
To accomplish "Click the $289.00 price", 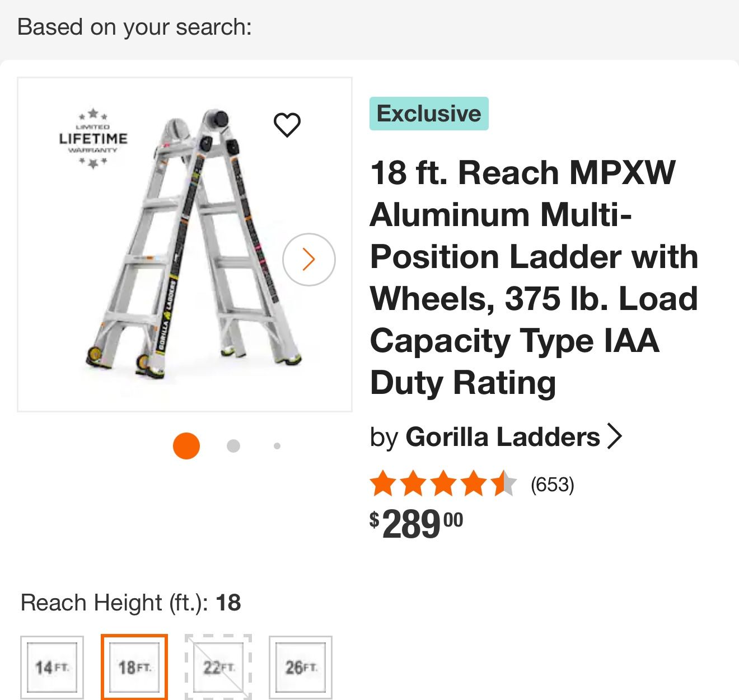I will click(417, 524).
